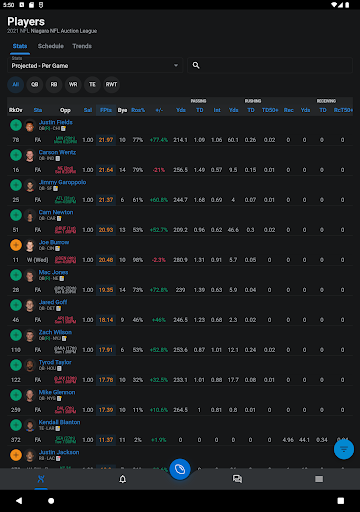Open Carson Wentz player note icon
Screen dimensions: 360x512
coord(58,159)
